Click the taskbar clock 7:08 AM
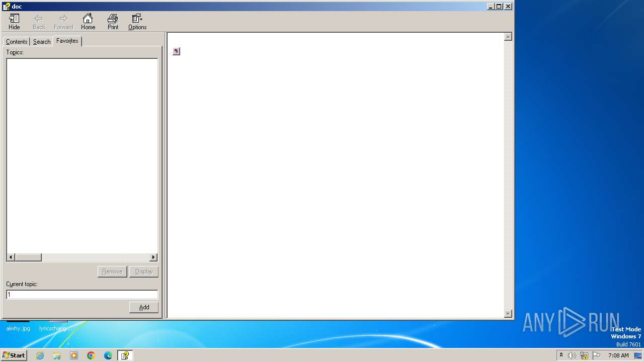Image resolution: width=644 pixels, height=362 pixels. coord(618,355)
